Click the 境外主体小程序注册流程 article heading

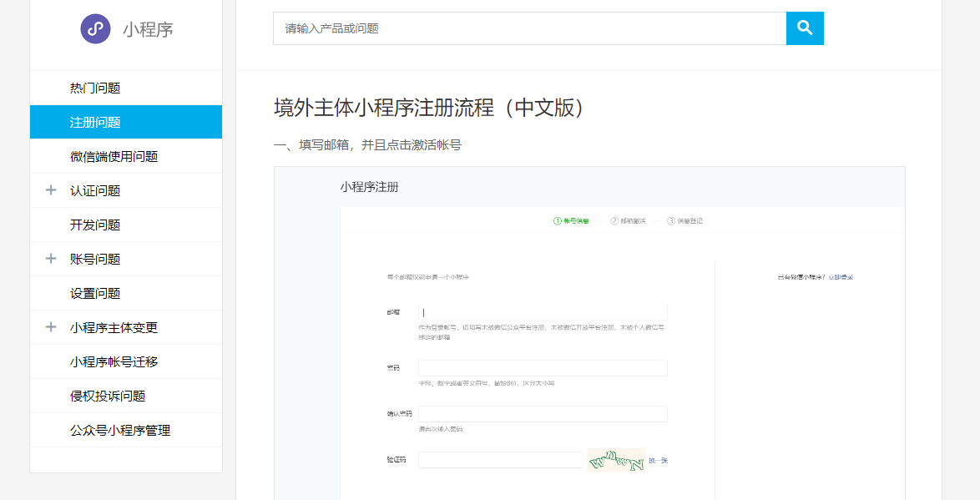429,108
